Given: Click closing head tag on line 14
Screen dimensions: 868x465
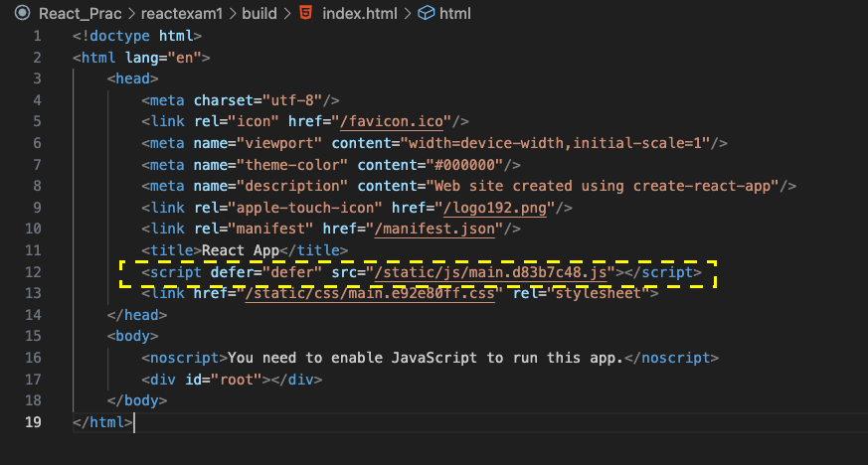Looking at the screenshot, I should tap(137, 315).
